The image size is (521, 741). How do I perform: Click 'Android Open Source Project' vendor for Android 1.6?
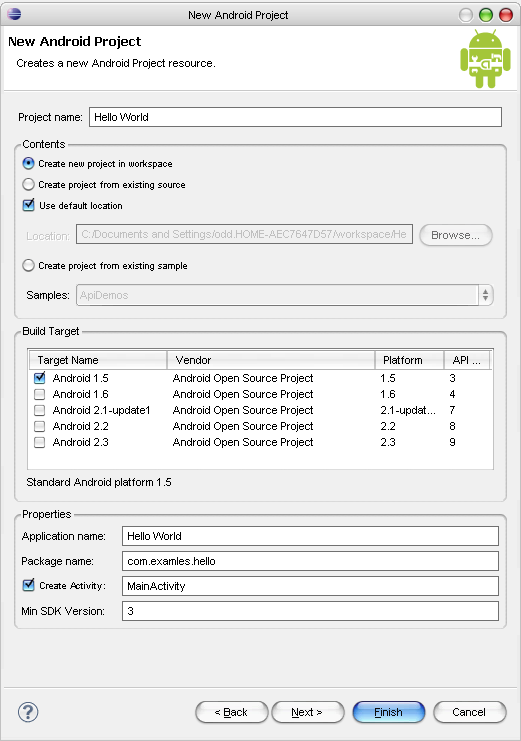243,394
